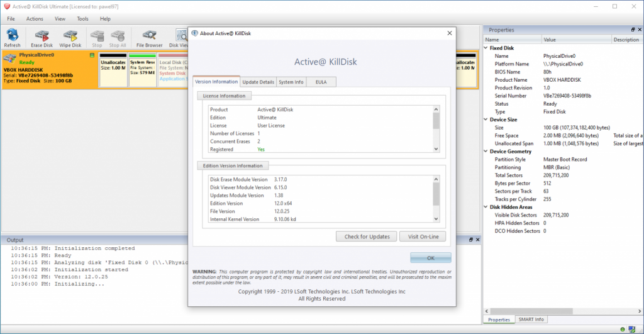Collapse the Device Geometry group
The height and width of the screenshot is (334, 644).
pyautogui.click(x=486, y=151)
